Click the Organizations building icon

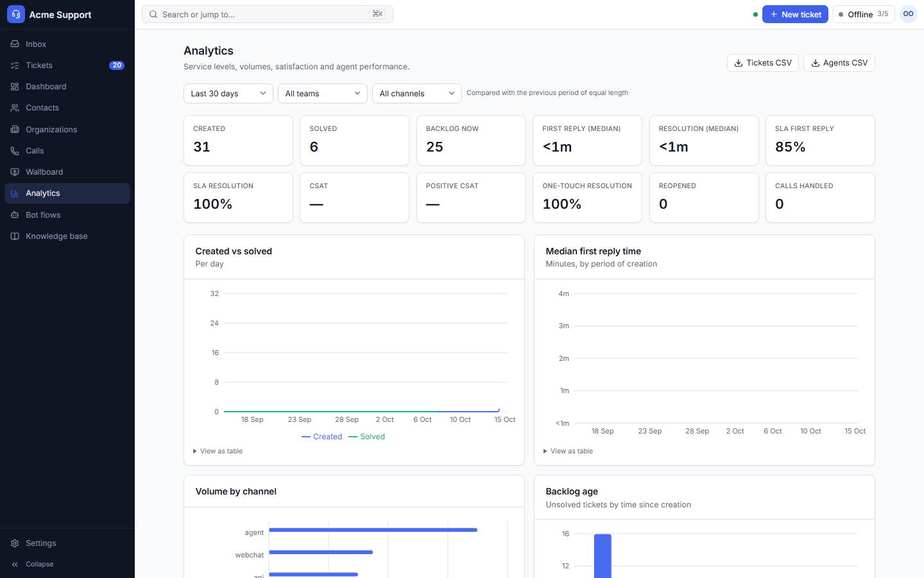pos(15,130)
